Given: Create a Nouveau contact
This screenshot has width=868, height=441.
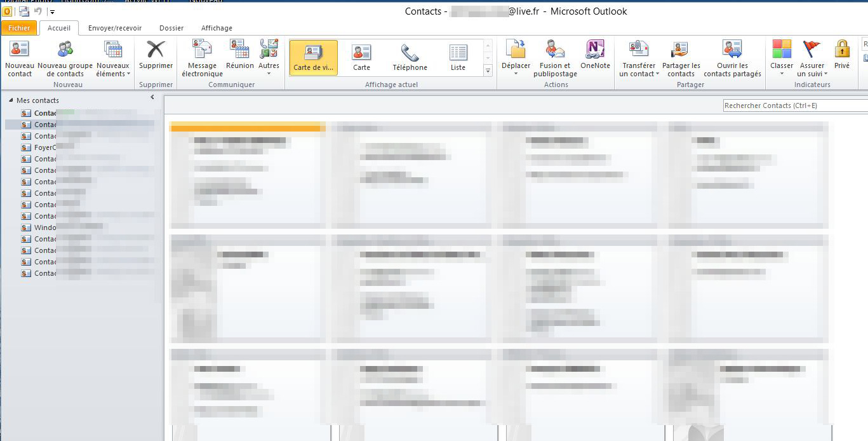Looking at the screenshot, I should [x=20, y=58].
